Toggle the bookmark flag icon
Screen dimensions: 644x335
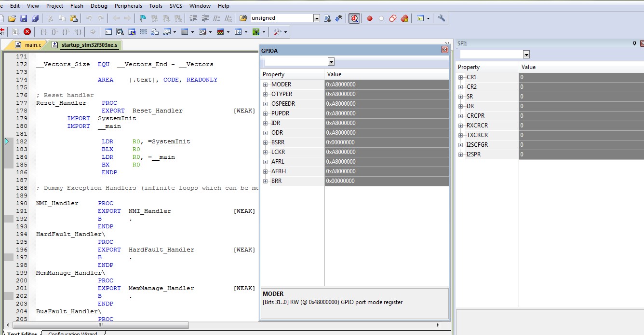pyautogui.click(x=143, y=18)
